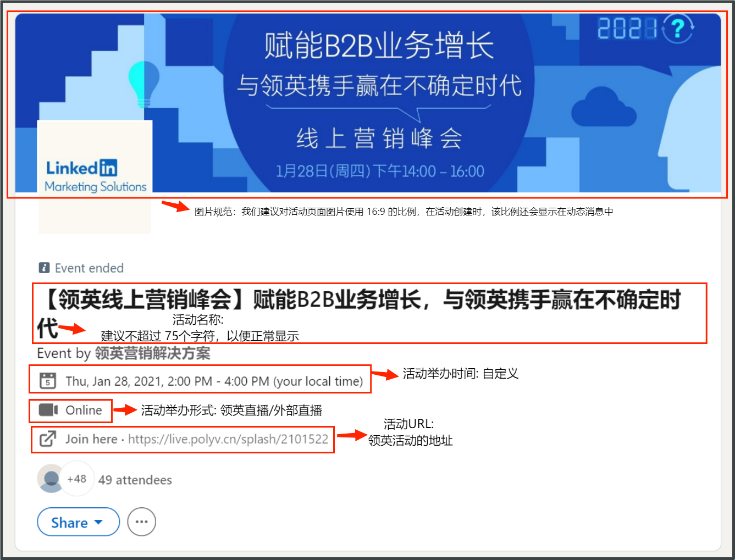View the 49 attendees list

click(x=135, y=480)
